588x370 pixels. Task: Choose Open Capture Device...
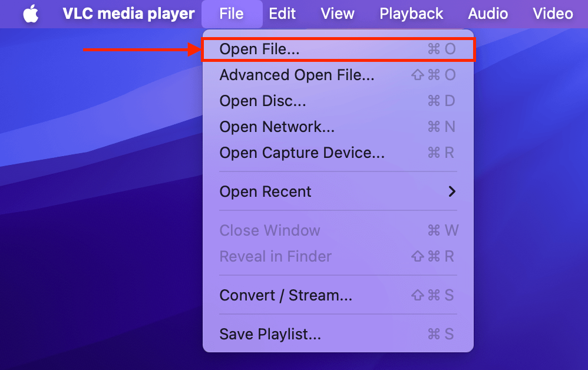338,153
